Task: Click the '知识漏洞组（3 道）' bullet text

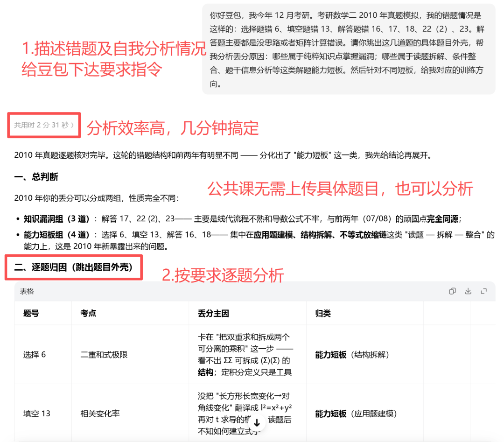Action: (56, 219)
